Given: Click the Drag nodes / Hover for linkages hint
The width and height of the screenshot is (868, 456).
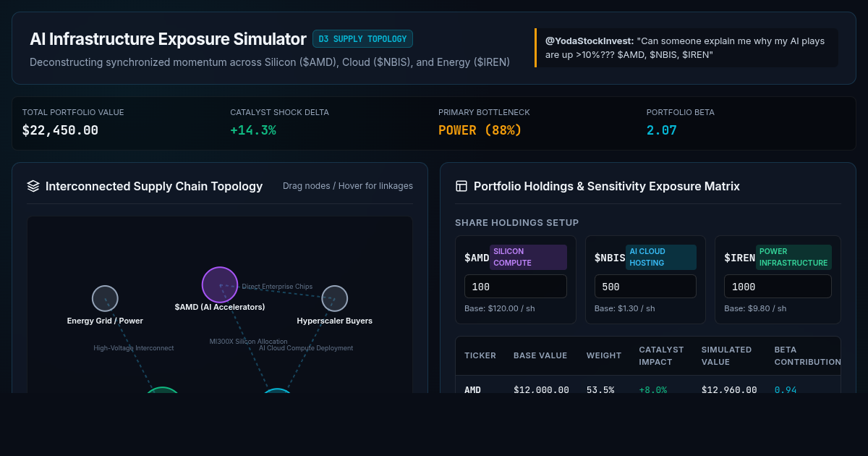Looking at the screenshot, I should pyautogui.click(x=348, y=186).
